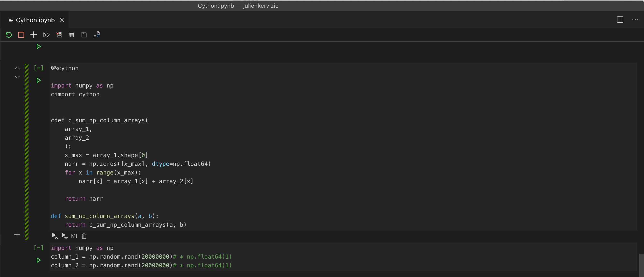Restart the Jupyter kernel
Screen dimensions: 644x277
pos(9,35)
